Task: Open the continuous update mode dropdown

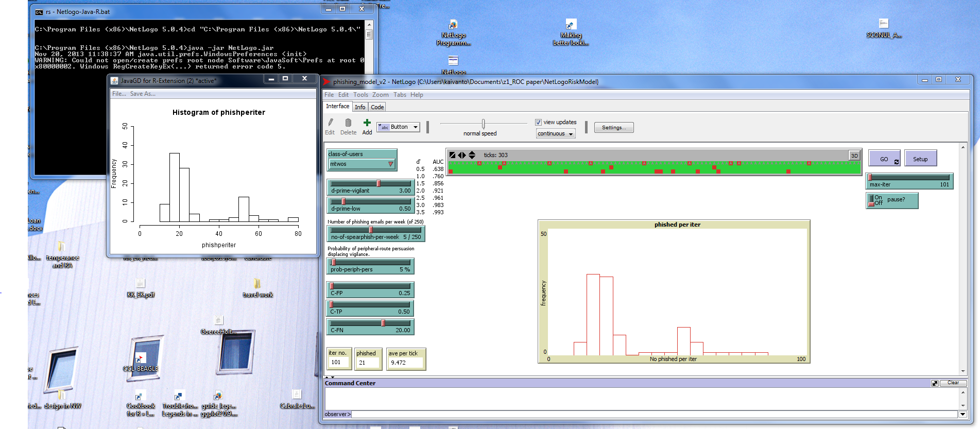Action: (x=555, y=134)
